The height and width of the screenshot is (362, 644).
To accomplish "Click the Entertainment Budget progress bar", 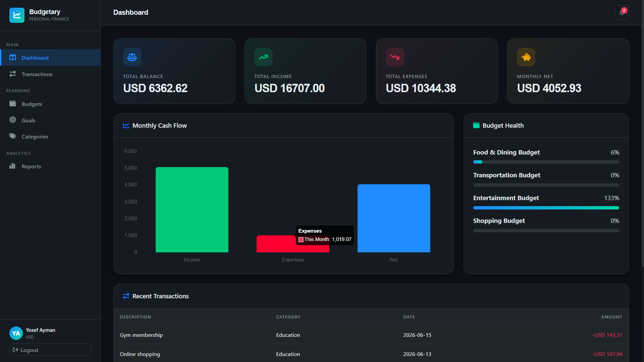I will coord(546,208).
